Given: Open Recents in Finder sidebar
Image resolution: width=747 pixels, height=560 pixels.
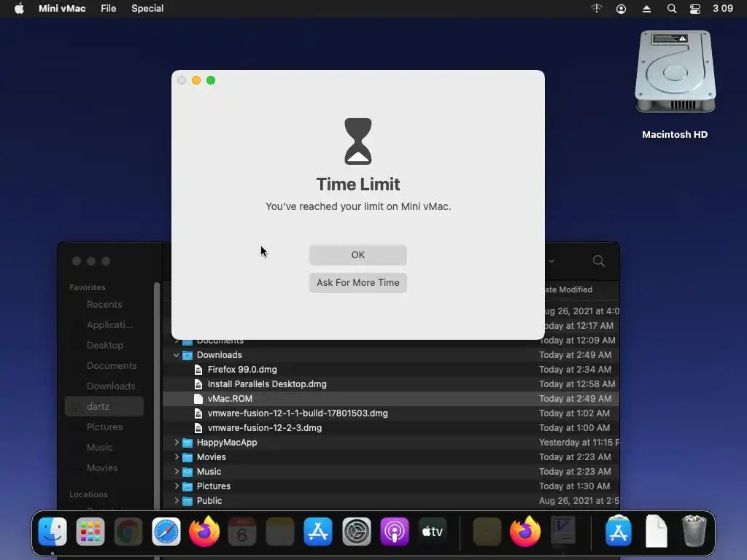Looking at the screenshot, I should tap(104, 304).
